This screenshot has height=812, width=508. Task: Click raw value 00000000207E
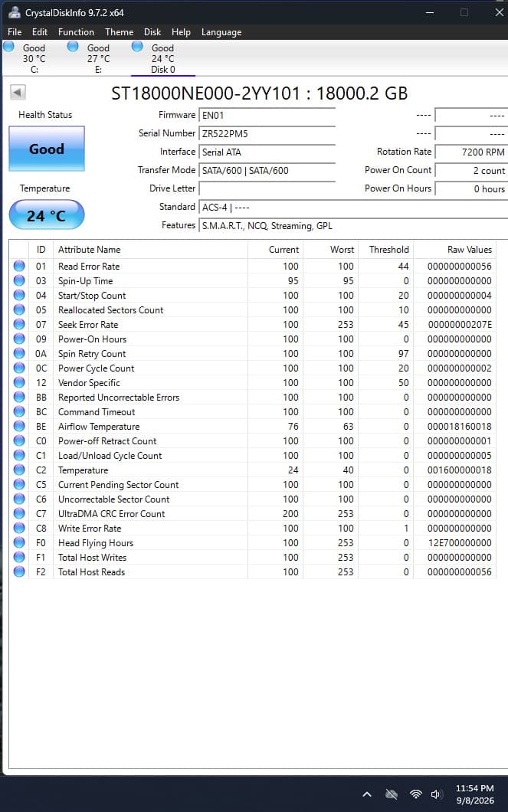(x=460, y=325)
